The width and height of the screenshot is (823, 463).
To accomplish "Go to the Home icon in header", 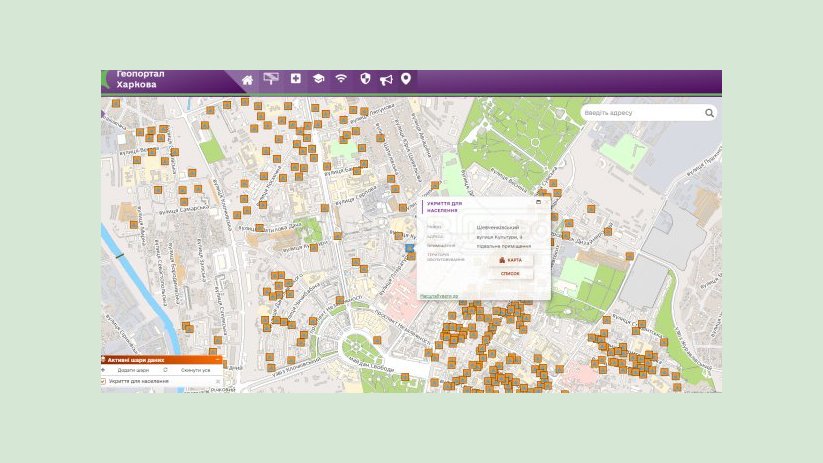I will pyautogui.click(x=247, y=80).
